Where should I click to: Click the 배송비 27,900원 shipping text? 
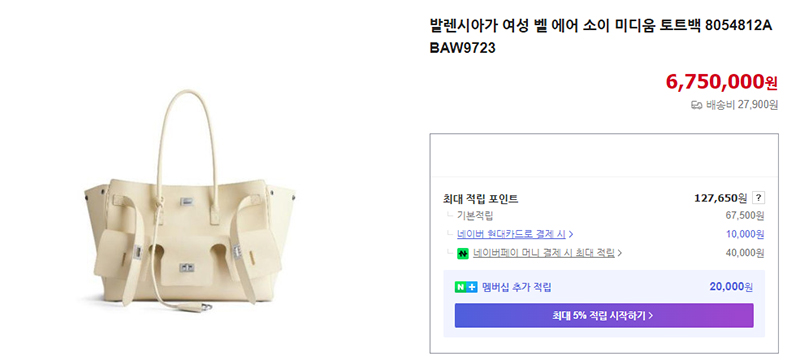[x=742, y=106]
